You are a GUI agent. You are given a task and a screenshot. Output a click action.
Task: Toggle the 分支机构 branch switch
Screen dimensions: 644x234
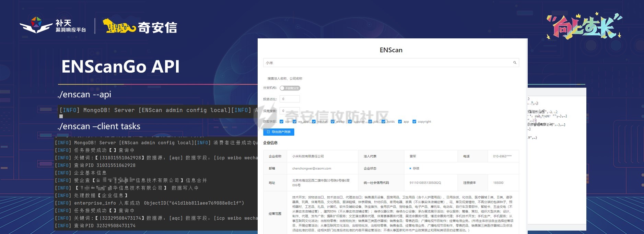click(290, 88)
